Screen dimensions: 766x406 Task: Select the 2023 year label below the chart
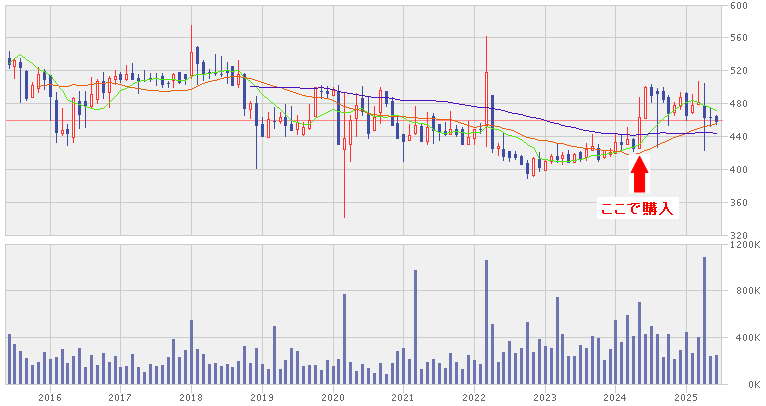(x=545, y=397)
